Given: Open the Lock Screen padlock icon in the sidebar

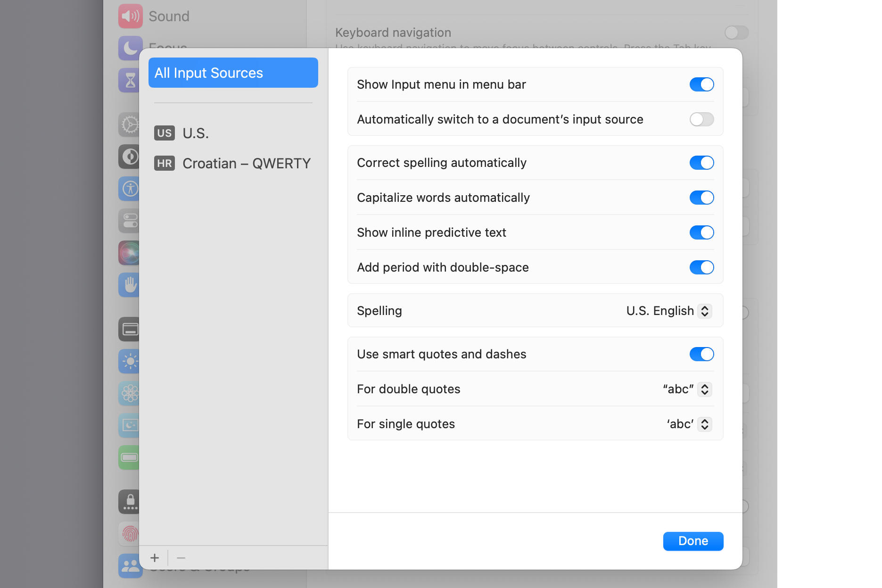Looking at the screenshot, I should click(x=128, y=502).
